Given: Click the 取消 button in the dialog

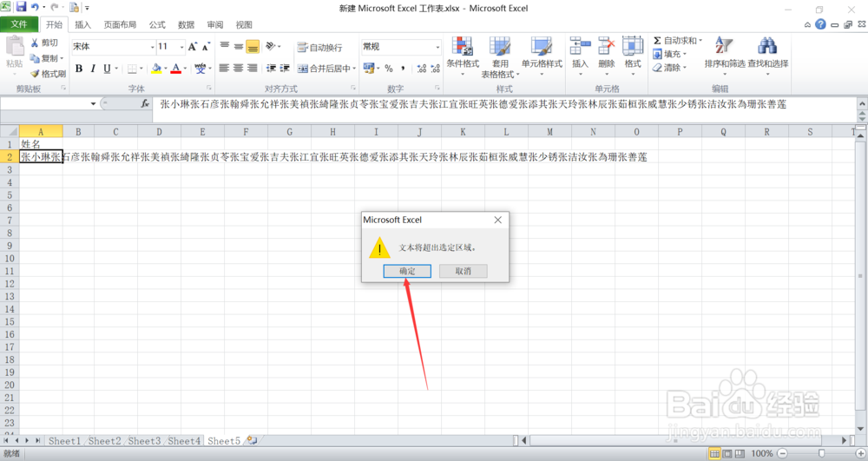Looking at the screenshot, I should 464,271.
